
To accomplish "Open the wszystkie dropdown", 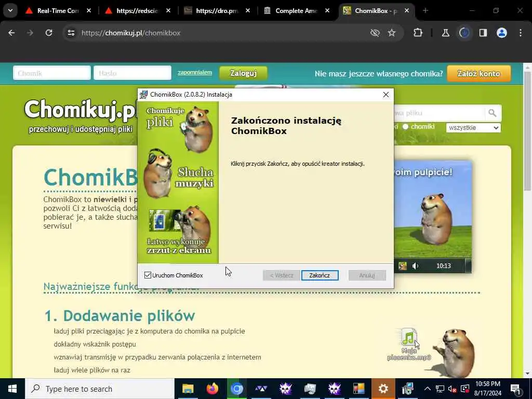I will pos(473,128).
